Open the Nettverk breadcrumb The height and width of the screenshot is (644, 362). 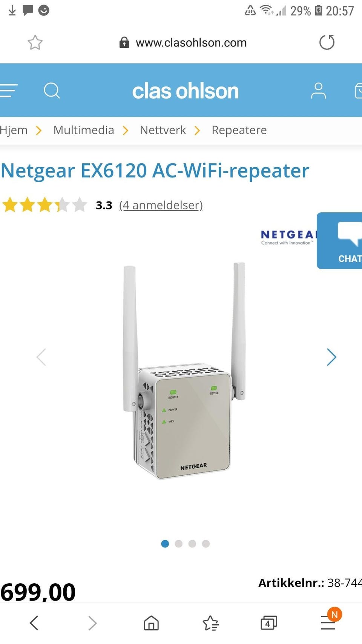[x=163, y=130]
